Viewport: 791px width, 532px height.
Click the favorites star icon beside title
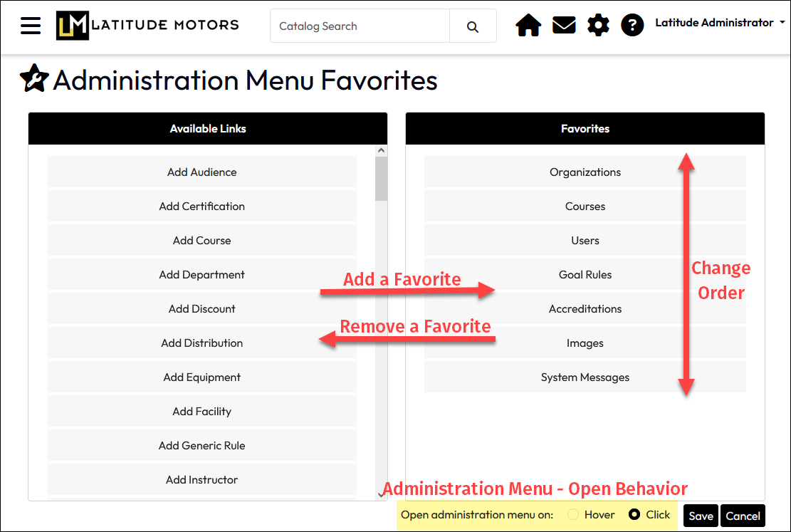[x=34, y=79]
